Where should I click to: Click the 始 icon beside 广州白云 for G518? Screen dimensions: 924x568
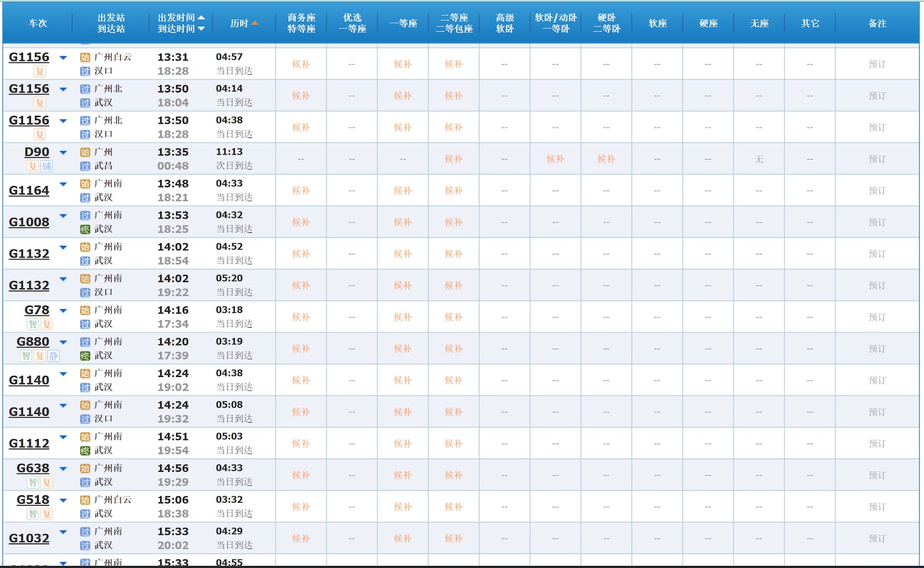(x=85, y=500)
